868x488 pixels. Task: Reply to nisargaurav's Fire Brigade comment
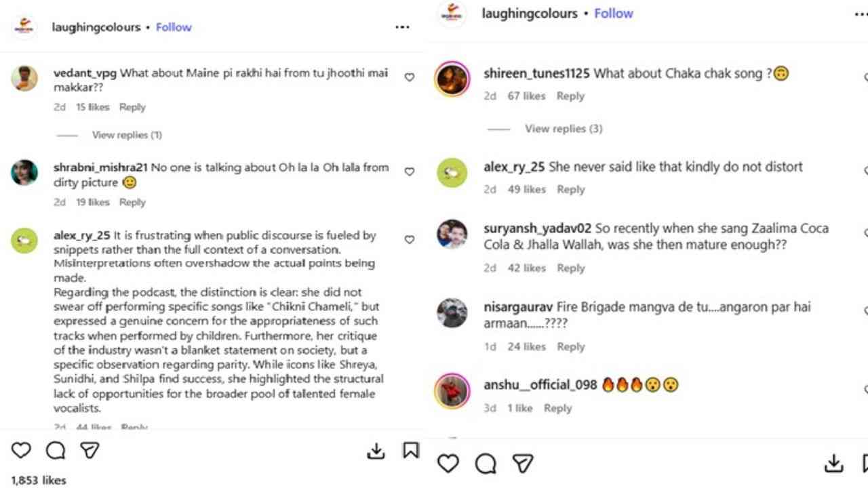(x=570, y=347)
